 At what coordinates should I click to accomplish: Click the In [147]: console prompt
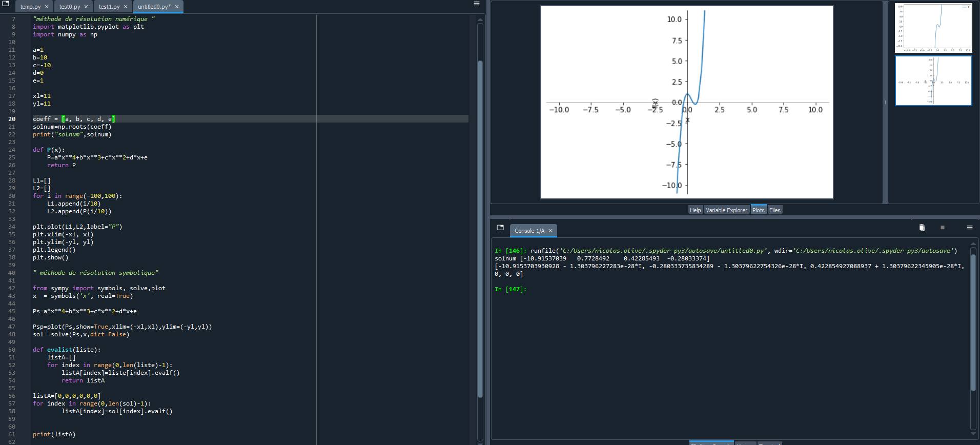(x=511, y=289)
